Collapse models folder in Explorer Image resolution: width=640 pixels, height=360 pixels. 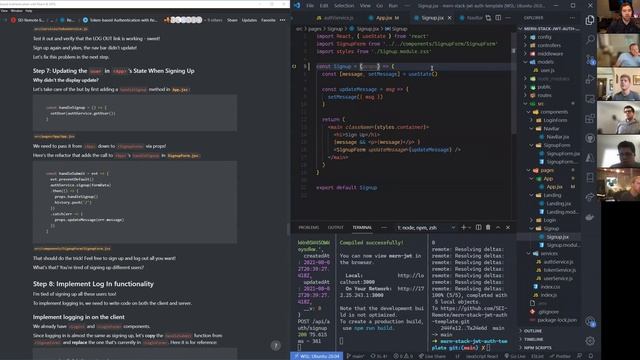point(545,62)
